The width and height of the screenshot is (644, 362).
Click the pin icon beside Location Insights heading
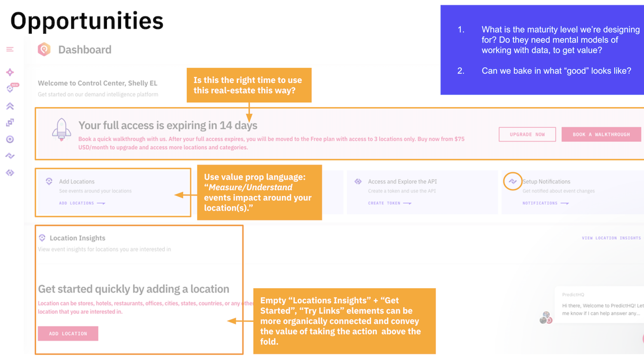pos(42,238)
